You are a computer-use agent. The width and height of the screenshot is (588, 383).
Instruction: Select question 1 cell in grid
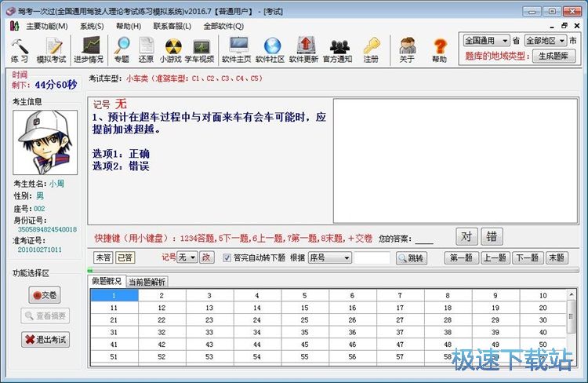click(x=114, y=296)
